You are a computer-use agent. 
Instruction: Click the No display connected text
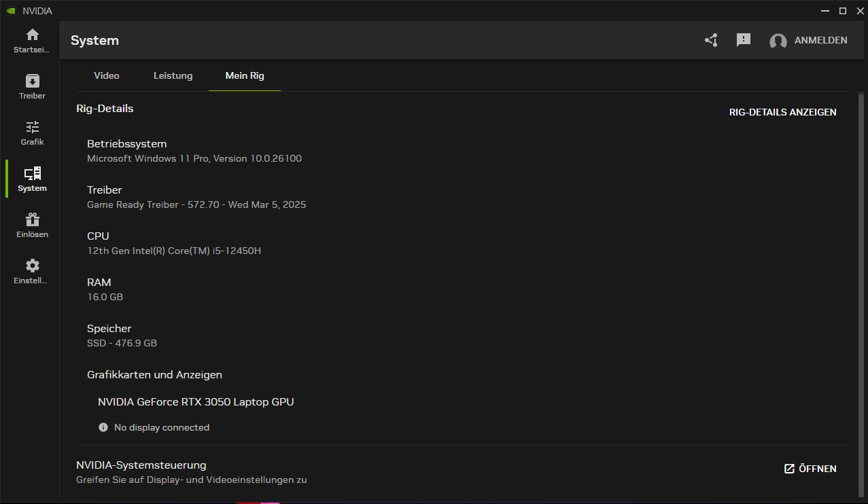(x=162, y=427)
